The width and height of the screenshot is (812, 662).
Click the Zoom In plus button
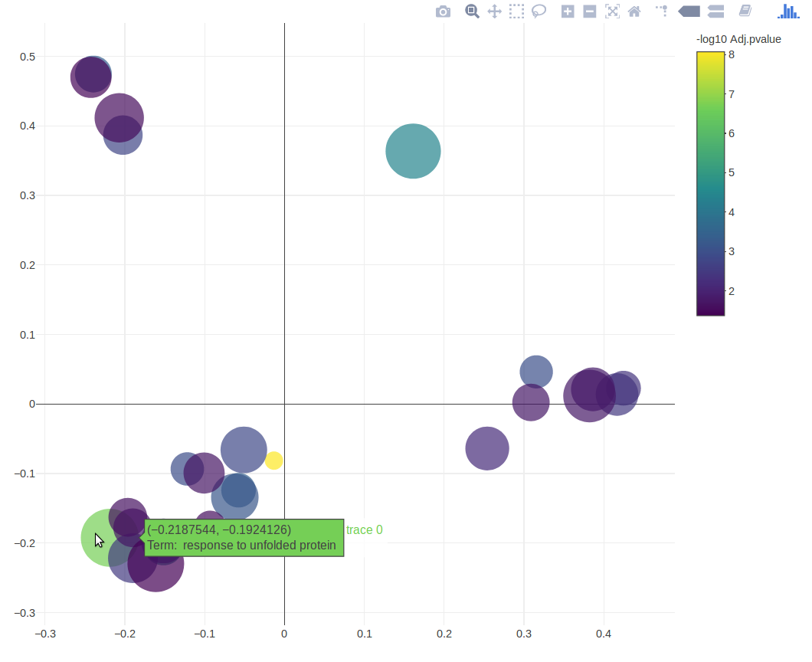[x=568, y=11]
